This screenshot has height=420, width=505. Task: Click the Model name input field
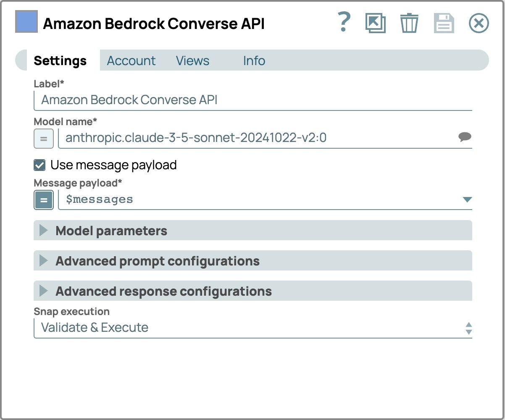256,138
